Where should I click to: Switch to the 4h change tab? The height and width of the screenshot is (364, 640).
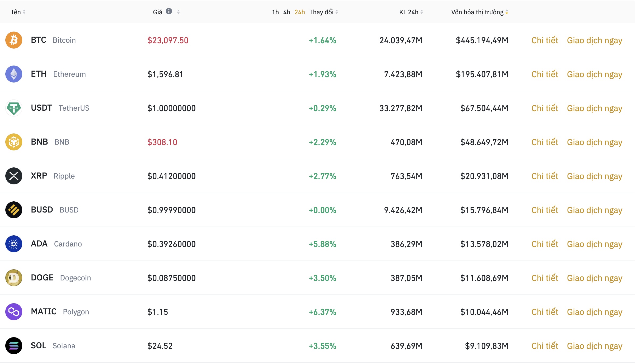(287, 12)
